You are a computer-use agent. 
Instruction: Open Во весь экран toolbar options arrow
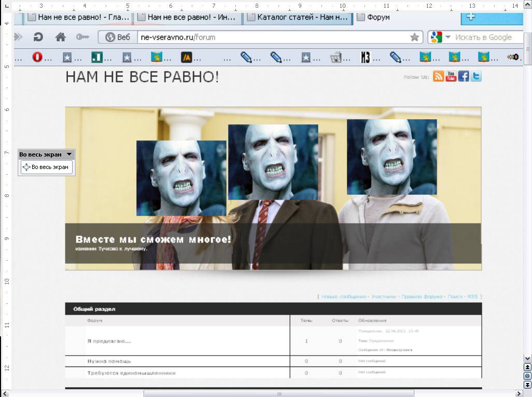pos(69,154)
